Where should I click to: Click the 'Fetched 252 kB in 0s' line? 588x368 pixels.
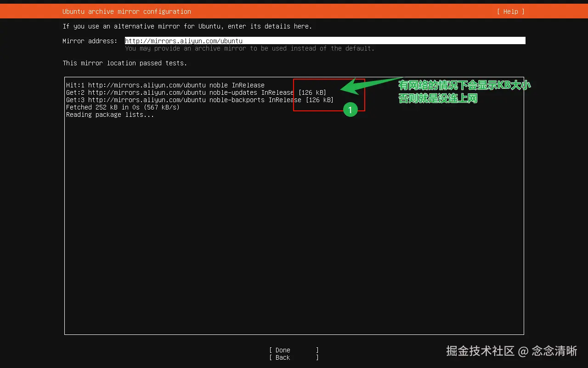click(x=123, y=107)
